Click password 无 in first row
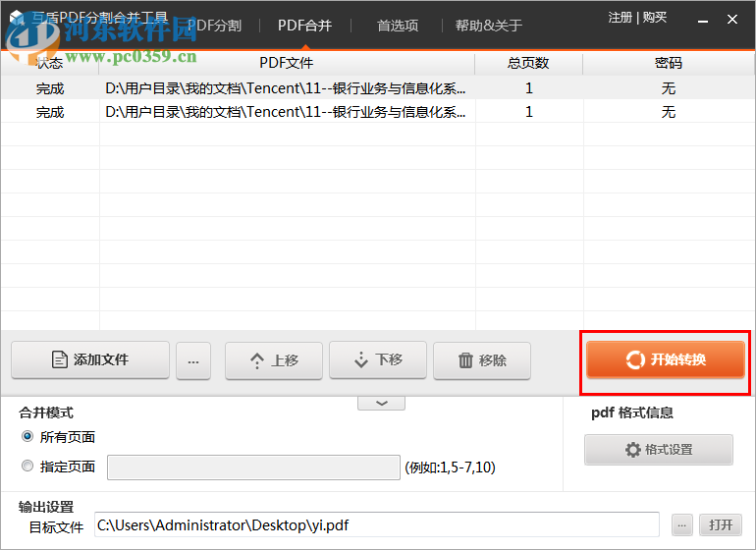This screenshot has width=756, height=550. point(669,88)
